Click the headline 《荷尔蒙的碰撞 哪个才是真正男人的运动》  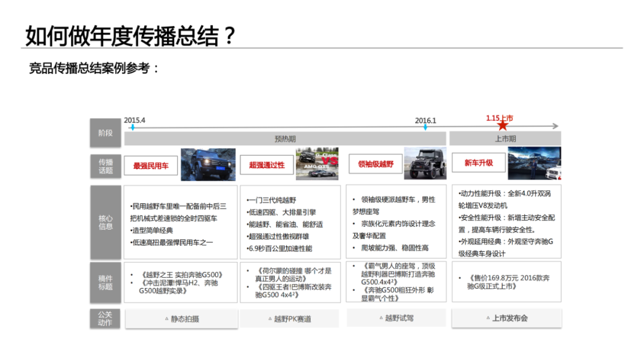pyautogui.click(x=293, y=274)
